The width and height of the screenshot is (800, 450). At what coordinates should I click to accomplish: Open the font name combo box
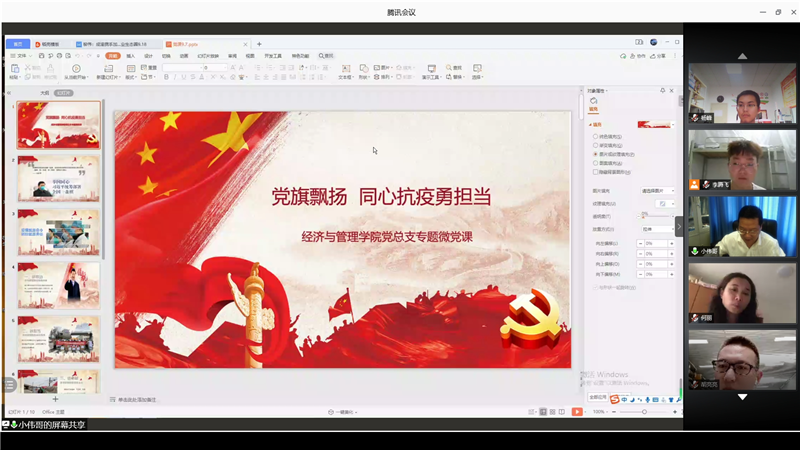(x=182, y=67)
